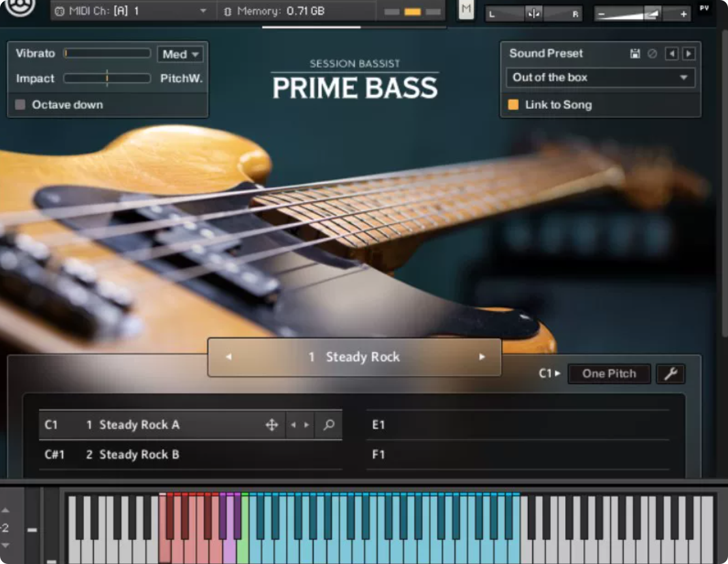Open the Med vibrato speed dropdown

[x=180, y=54]
